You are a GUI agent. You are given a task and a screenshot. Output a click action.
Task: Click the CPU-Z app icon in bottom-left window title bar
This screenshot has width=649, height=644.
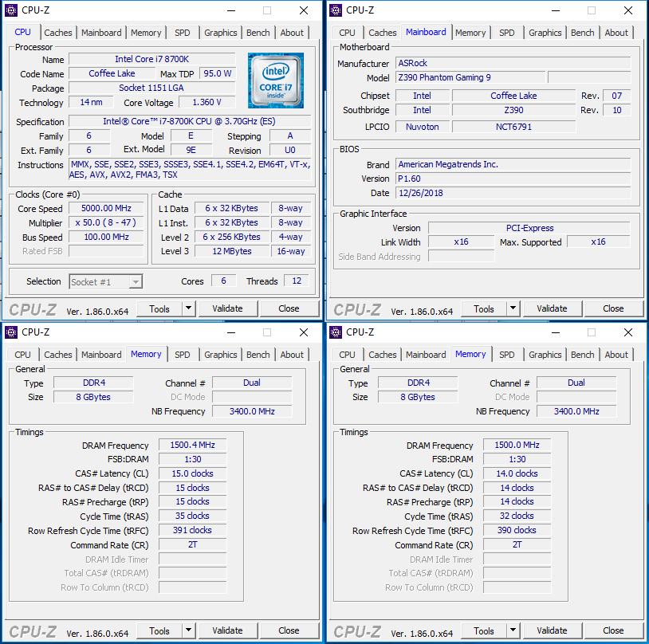point(10,332)
